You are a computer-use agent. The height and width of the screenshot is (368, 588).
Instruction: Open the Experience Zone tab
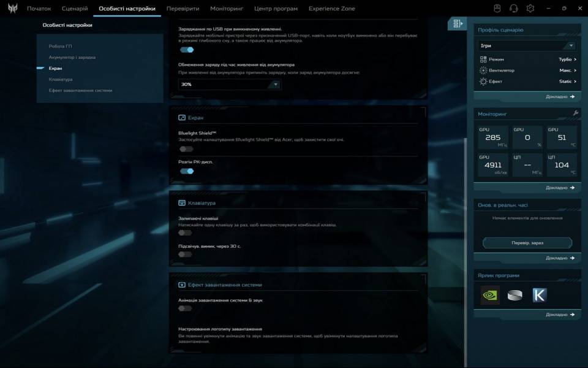coord(331,9)
